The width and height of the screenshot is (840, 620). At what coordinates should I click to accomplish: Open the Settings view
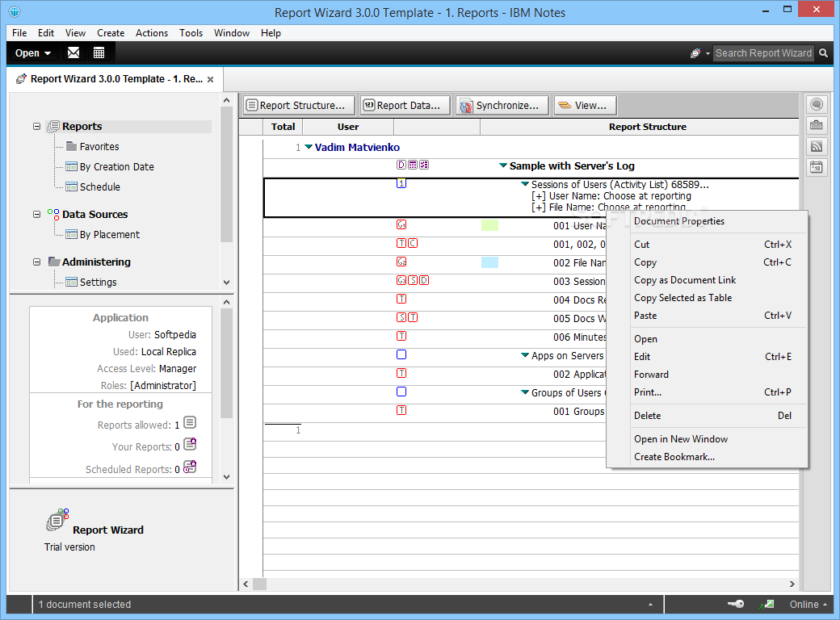click(98, 283)
